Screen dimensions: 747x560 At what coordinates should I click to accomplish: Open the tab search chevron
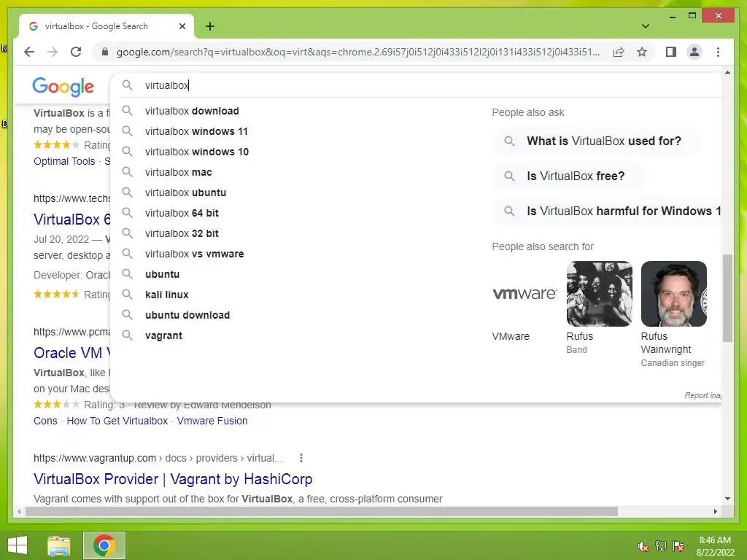pos(645,26)
